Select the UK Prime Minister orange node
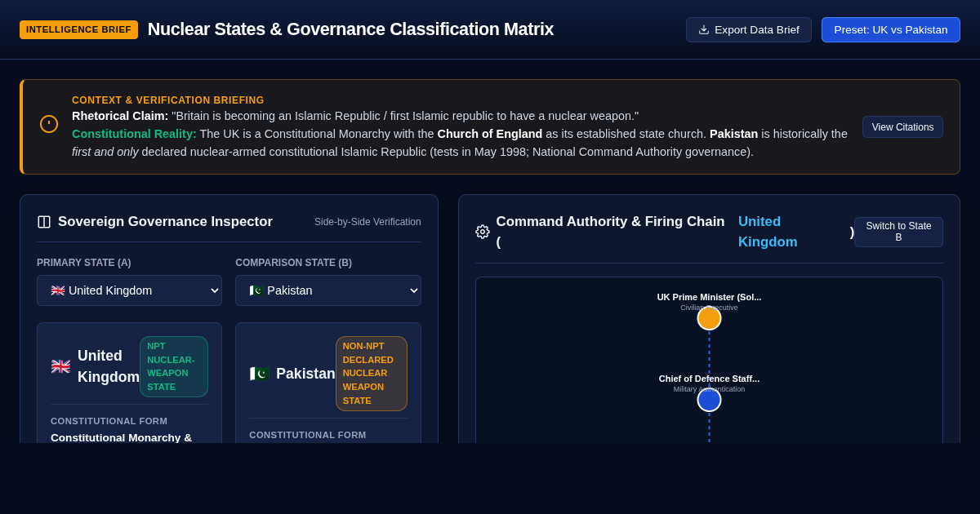Viewport: 980px width, 514px height. click(x=709, y=318)
